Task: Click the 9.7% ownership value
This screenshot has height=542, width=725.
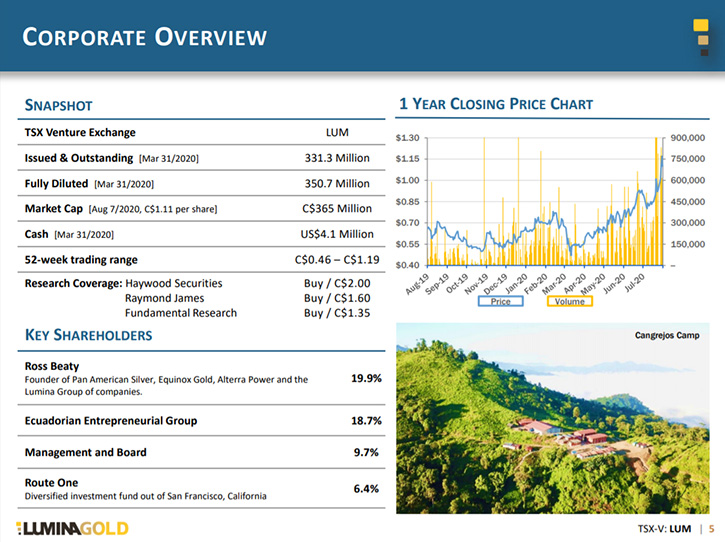Action: (x=366, y=452)
